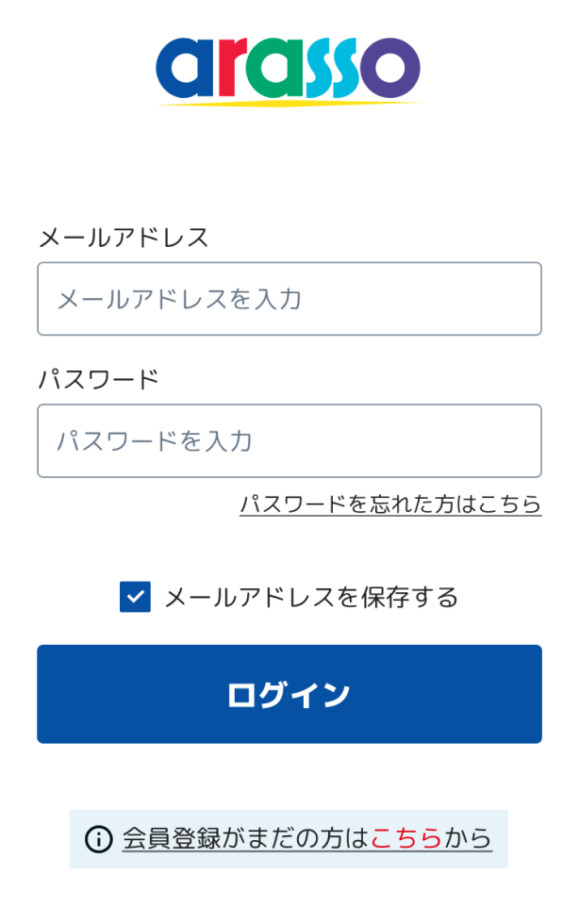Viewport: 579px width, 924px height.
Task: Click the から text ending the registration notice
Action: click(468, 838)
